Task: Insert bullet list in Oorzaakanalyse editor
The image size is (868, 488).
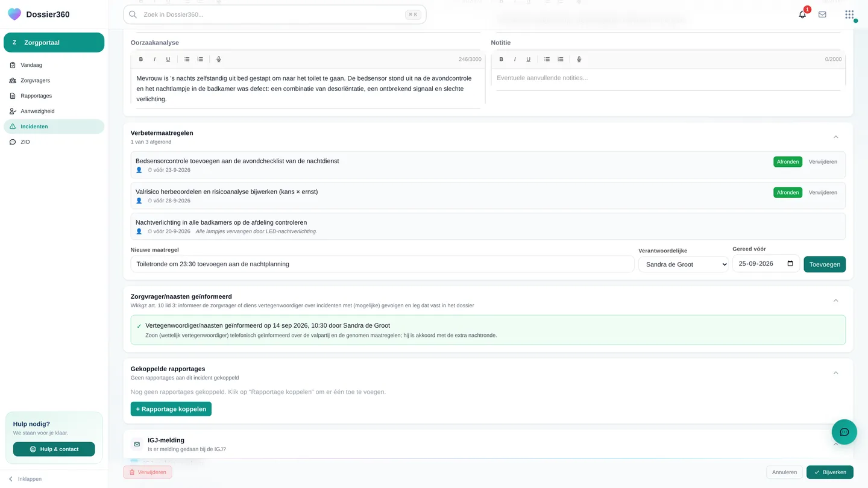Action: coord(187,59)
